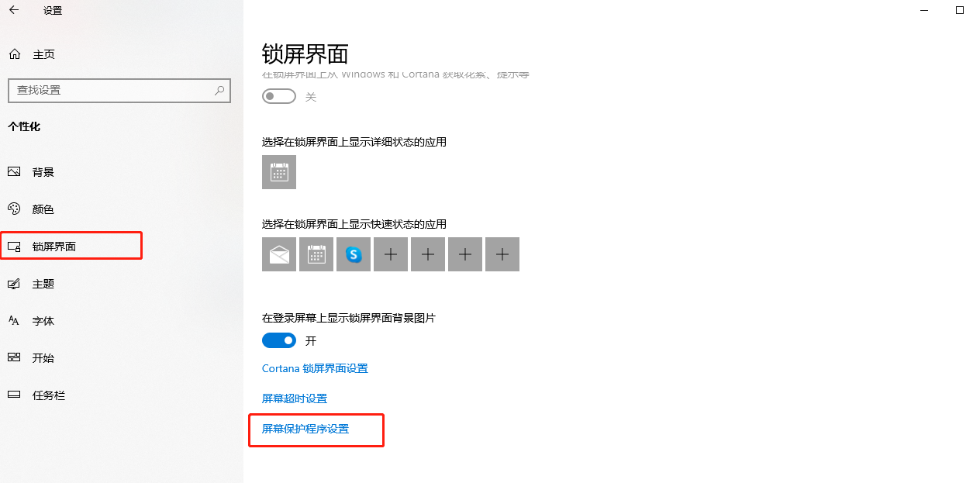
Task: Click the Calendar quick status icon
Action: pos(316,254)
